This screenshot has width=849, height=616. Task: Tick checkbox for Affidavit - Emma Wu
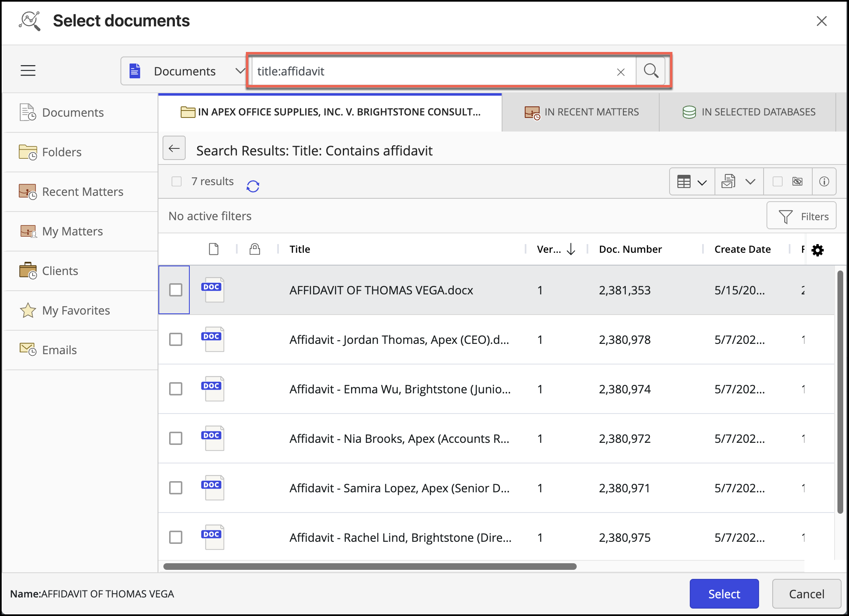tap(176, 389)
